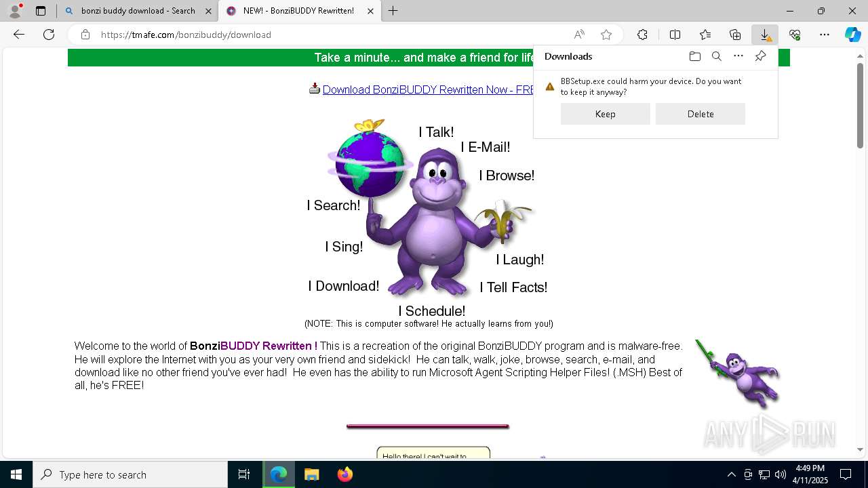Launch the Copilot icon
This screenshot has height=488, width=868.
(852, 35)
